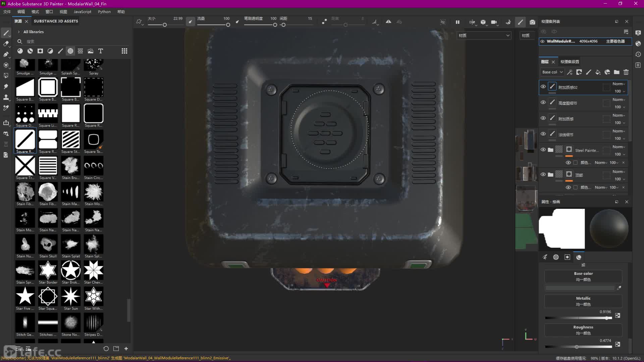The image size is (644, 362).
Task: Select the Eraser tool in left toolbar
Action: pyautogui.click(x=6, y=44)
